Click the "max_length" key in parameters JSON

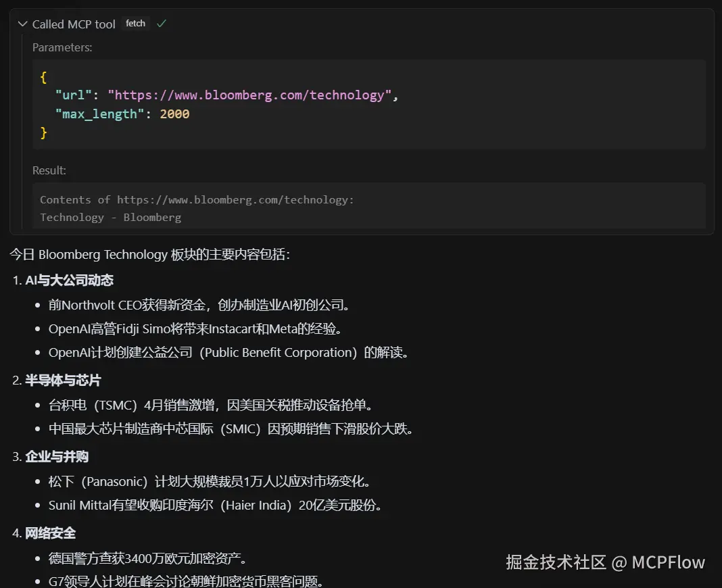tap(99, 114)
